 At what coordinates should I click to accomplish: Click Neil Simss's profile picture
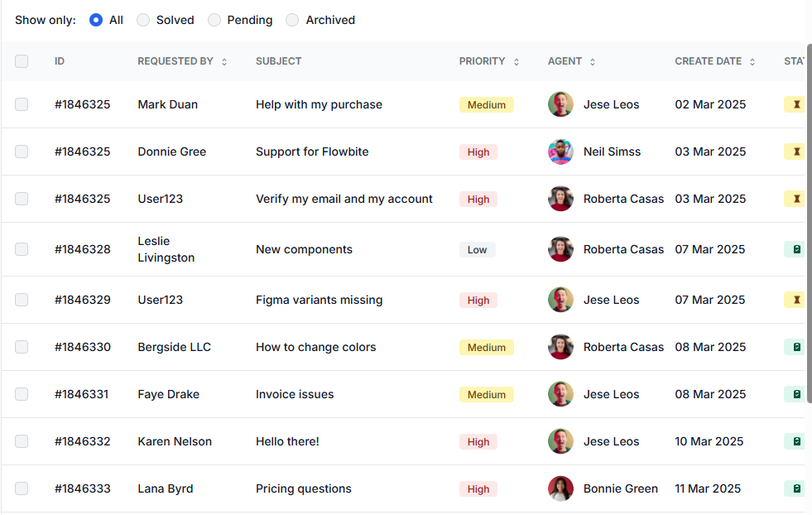coord(560,152)
